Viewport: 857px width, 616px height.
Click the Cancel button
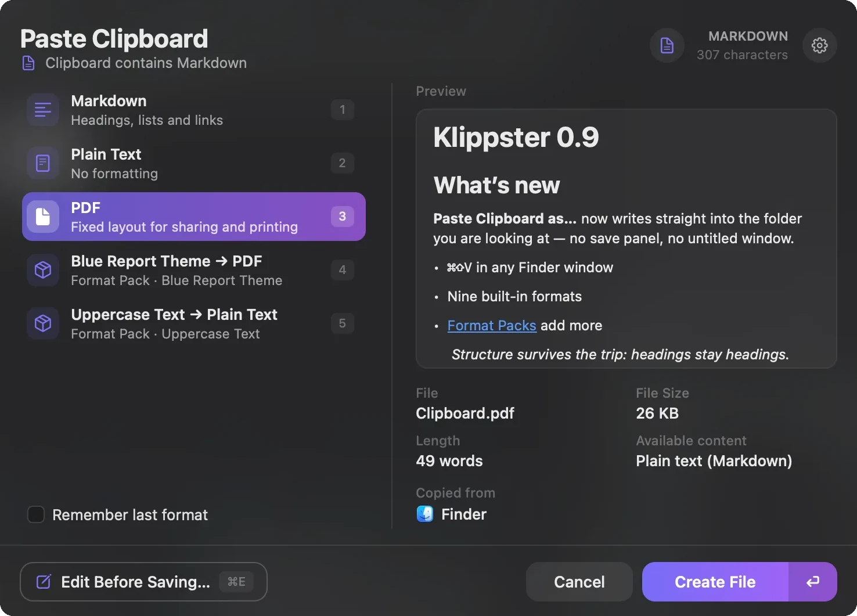[579, 582]
